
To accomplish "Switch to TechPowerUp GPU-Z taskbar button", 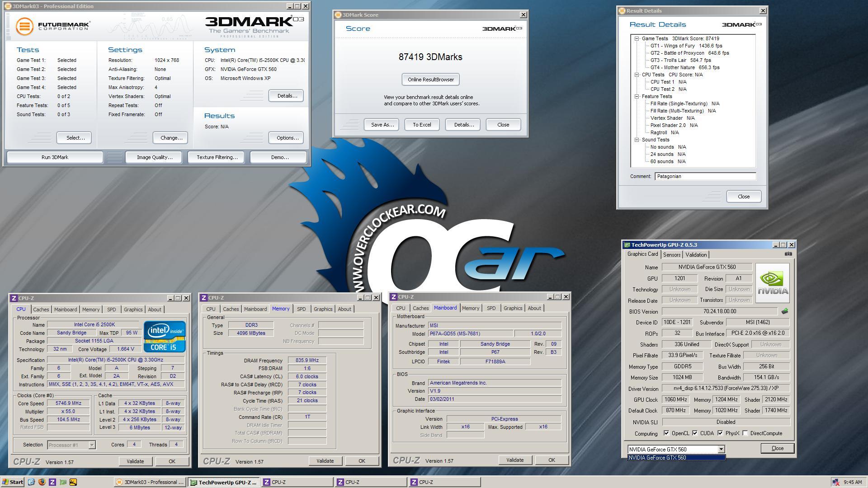I will tap(223, 482).
